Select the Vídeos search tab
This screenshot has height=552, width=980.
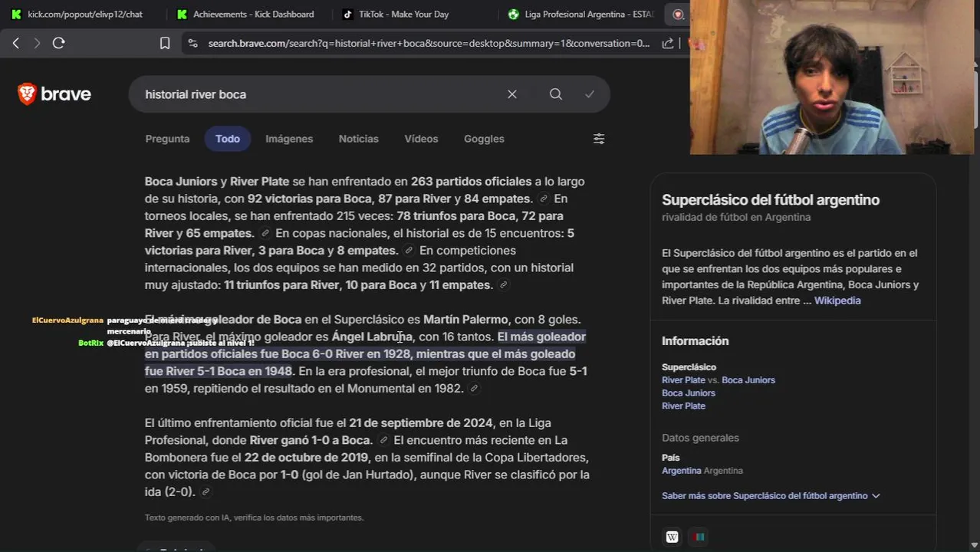tap(421, 139)
